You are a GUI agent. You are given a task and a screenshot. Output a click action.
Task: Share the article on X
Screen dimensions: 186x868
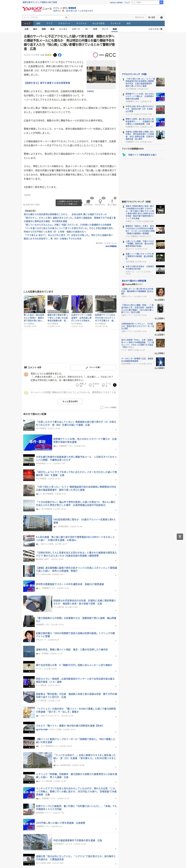55,55
